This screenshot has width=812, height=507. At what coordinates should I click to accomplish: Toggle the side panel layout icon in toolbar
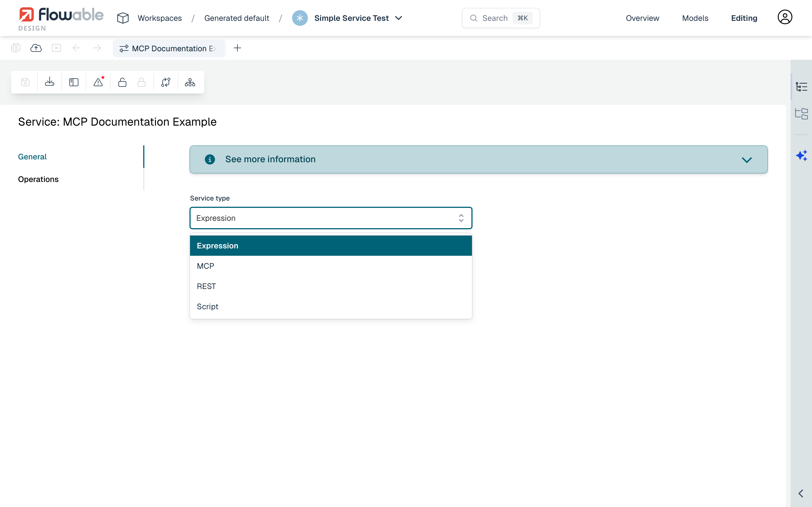pos(74,82)
